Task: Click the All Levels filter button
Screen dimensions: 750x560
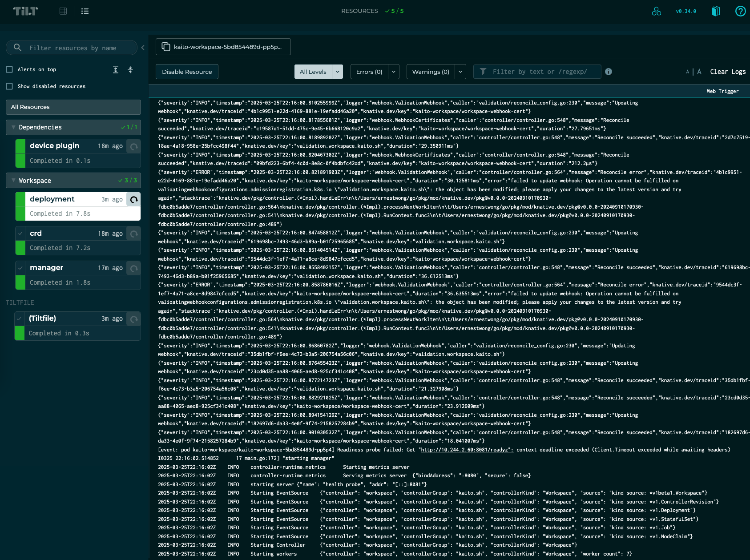Action: click(x=313, y=72)
